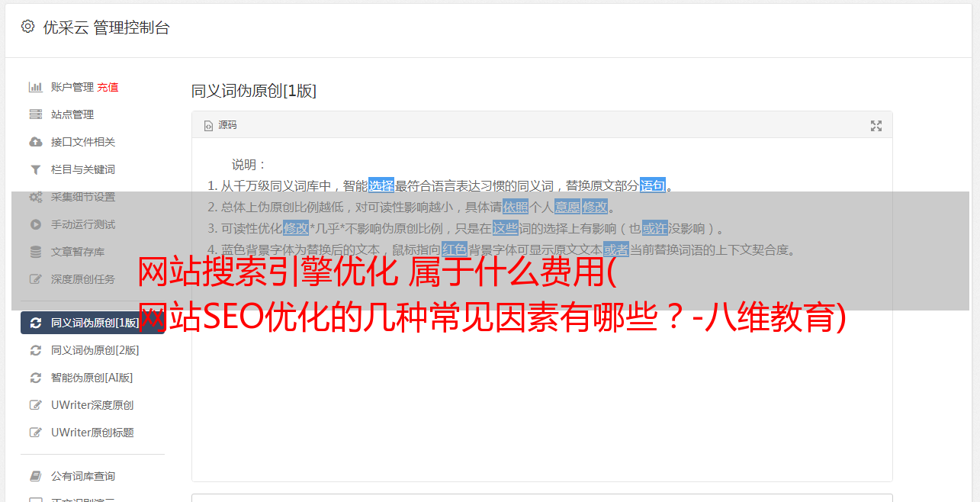Click the play icon for 手动运行测试
Image resolution: width=980 pixels, height=502 pixels.
pyautogui.click(x=35, y=224)
